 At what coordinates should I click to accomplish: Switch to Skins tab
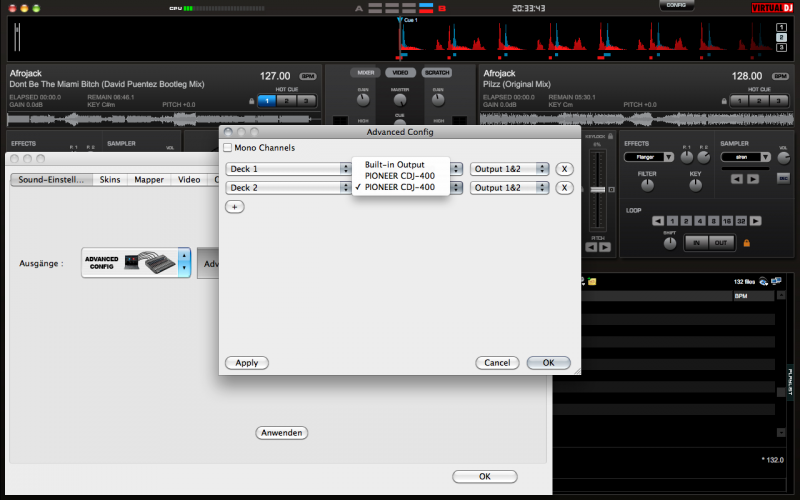[110, 180]
